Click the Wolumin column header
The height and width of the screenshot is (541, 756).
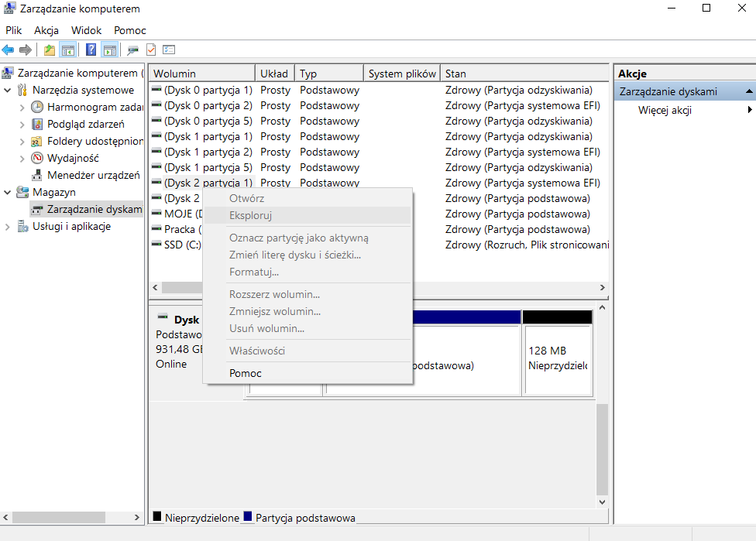click(x=201, y=74)
